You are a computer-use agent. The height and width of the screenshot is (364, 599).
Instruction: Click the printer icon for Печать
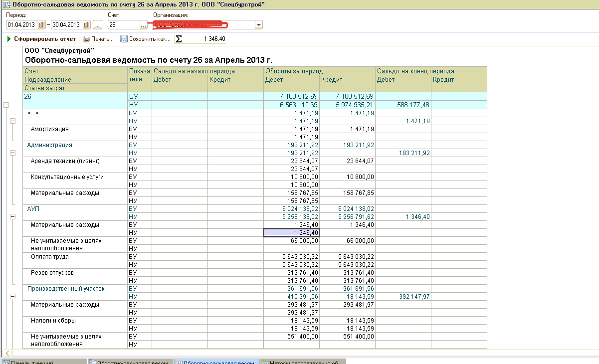tap(86, 39)
